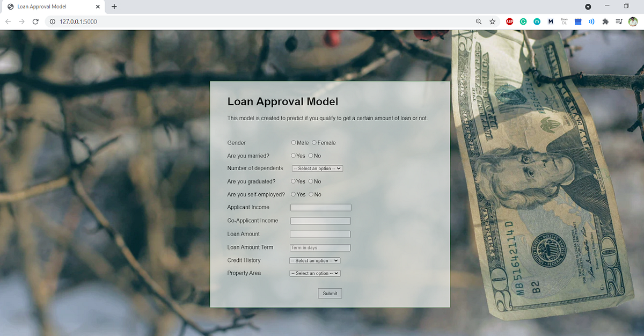Click the Chrome profile avatar
This screenshot has width=644, height=336.
pos(633,21)
